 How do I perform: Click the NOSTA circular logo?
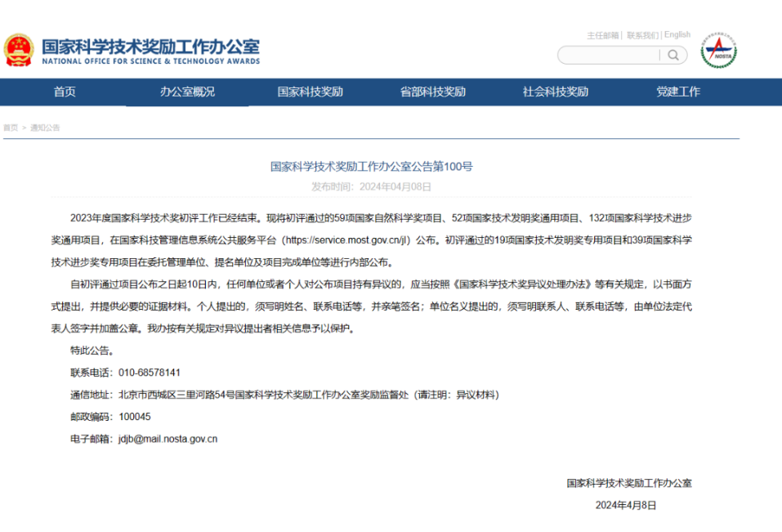718,51
